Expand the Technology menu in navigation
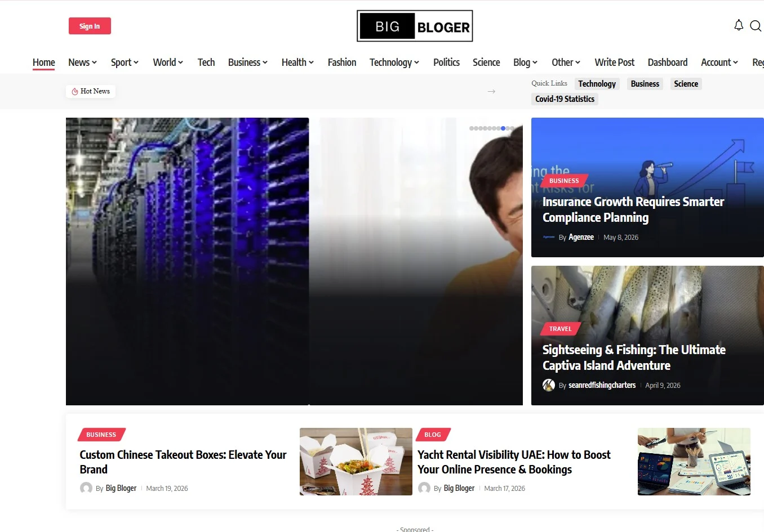The image size is (764, 532). click(x=394, y=62)
